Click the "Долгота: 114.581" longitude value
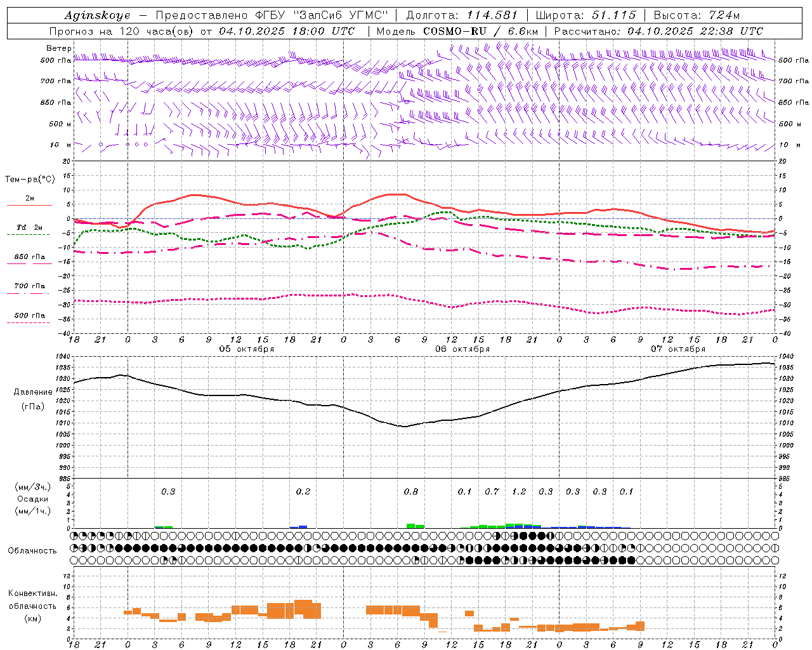This screenshot has width=812, height=650. pyautogui.click(x=461, y=15)
